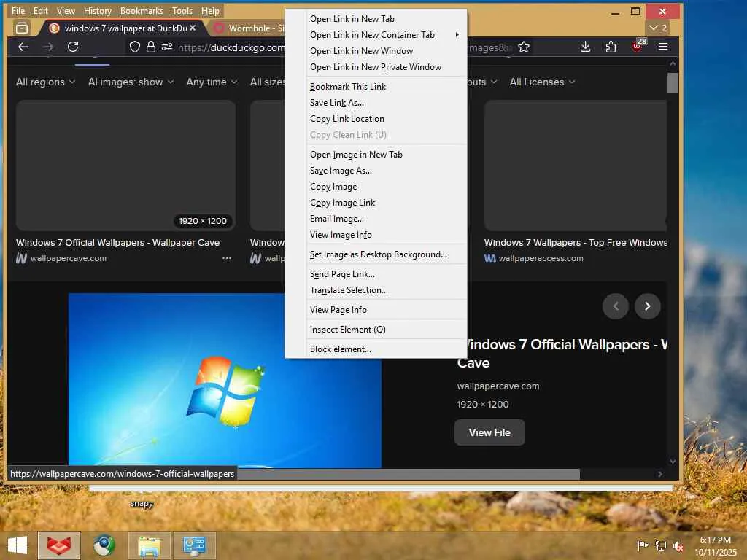747x560 pixels.
Task: Select Inspect Element (Q) entry
Action: [387, 330]
